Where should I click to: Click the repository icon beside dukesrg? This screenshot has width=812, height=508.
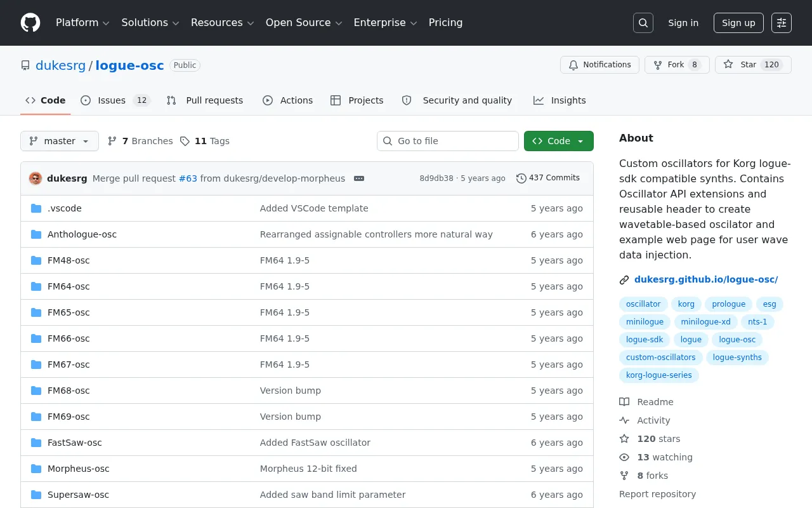[25, 65]
